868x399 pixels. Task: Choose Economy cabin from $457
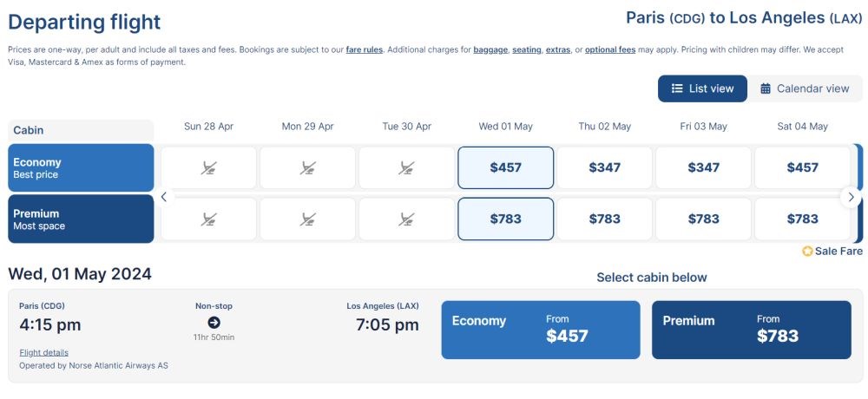point(540,330)
